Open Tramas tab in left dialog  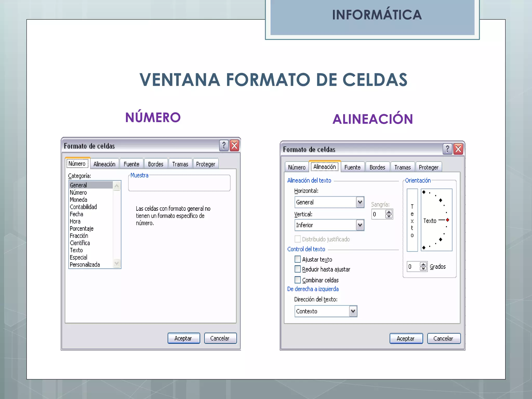pos(180,164)
